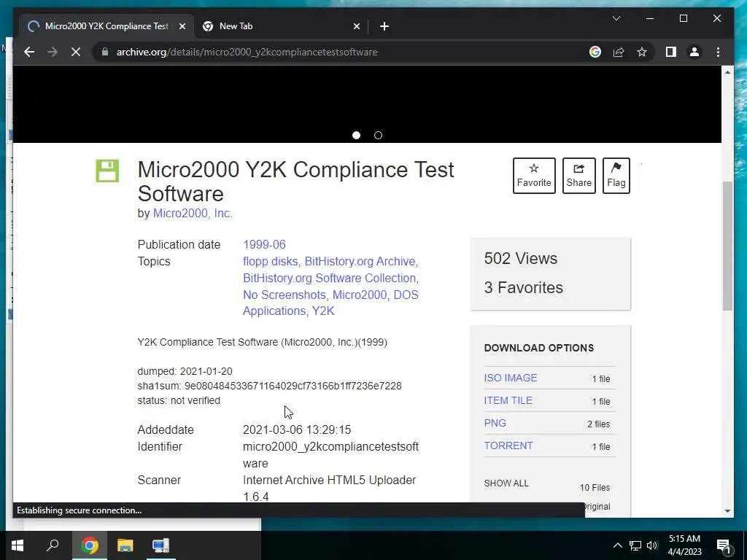Screen dimensions: 747x560
Task: Open a new tab with the plus button
Action: (x=384, y=26)
